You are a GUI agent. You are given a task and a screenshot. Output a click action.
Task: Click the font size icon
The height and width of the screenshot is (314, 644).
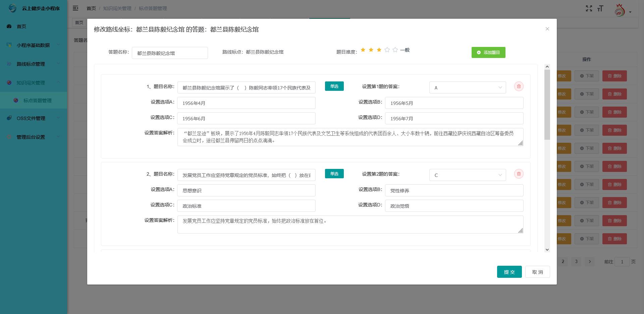click(600, 8)
